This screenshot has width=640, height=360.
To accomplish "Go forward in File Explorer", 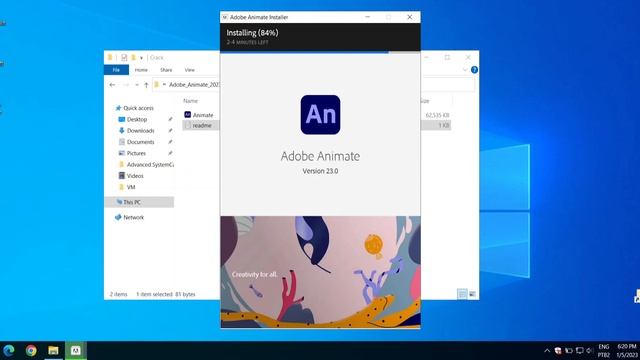I will pyautogui.click(x=126, y=85).
